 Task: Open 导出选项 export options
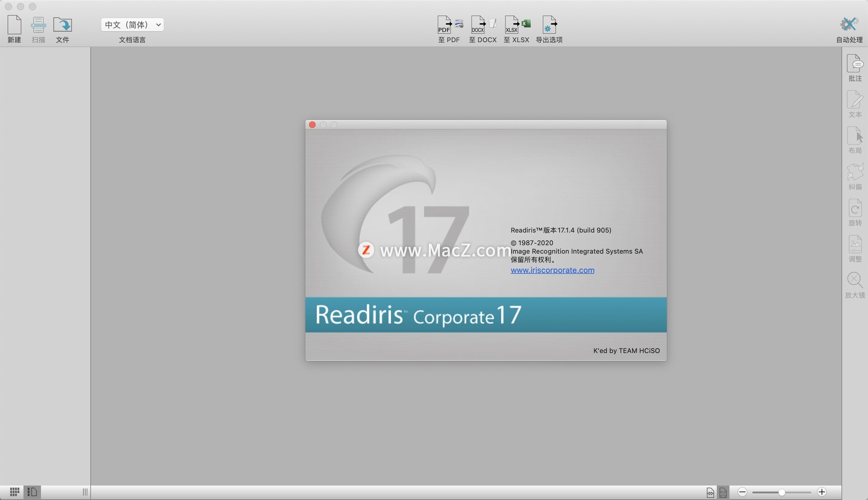tap(549, 29)
